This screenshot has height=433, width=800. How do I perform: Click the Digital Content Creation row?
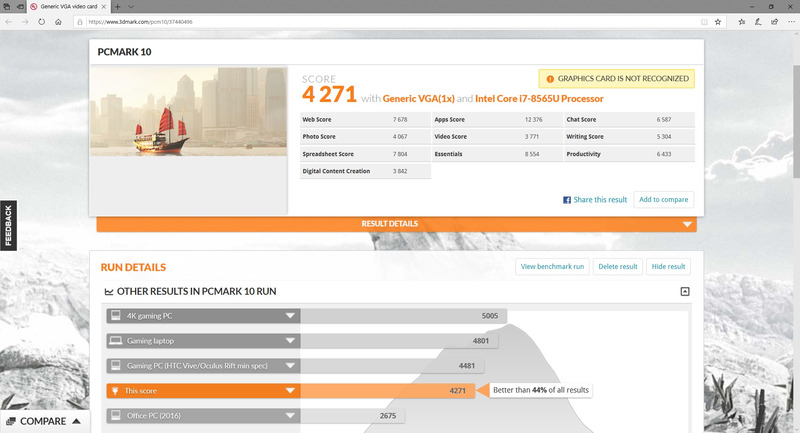coord(365,171)
